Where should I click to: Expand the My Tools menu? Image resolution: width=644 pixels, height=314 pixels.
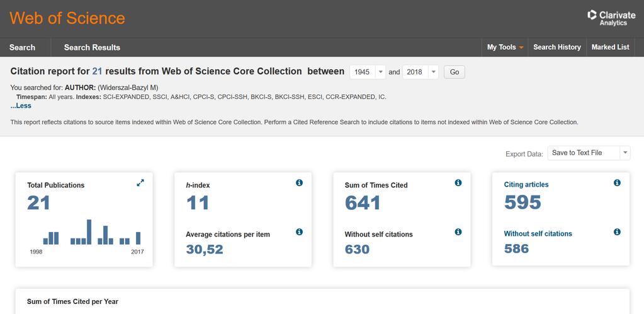[x=505, y=47]
